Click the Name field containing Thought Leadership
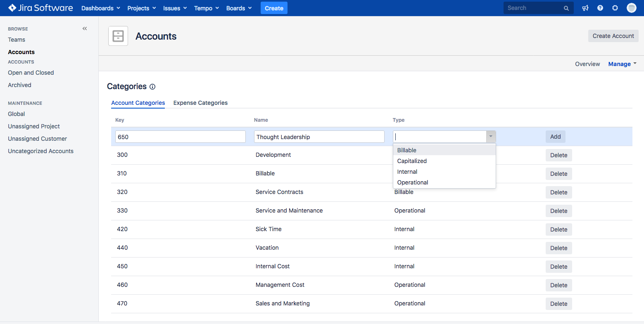 pos(319,137)
